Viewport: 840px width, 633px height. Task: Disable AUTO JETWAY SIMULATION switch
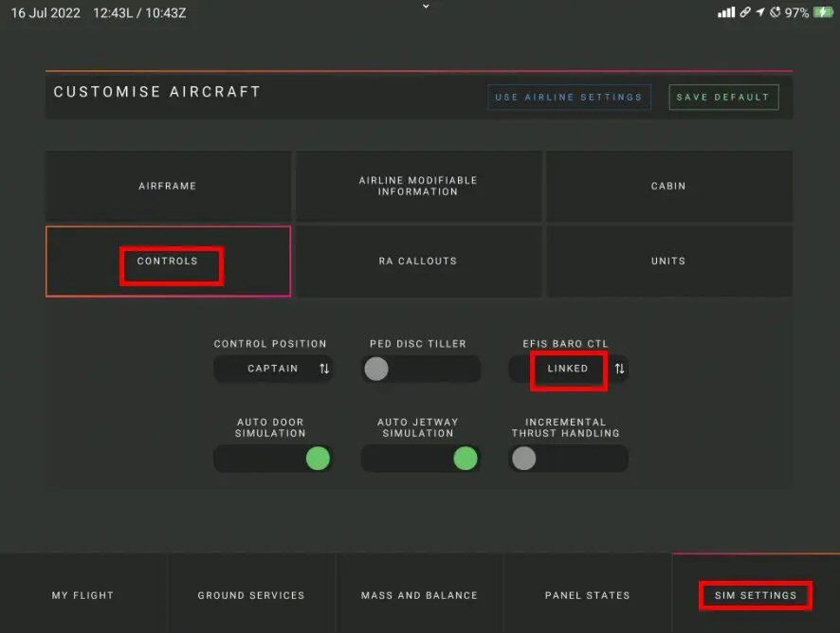(x=421, y=459)
